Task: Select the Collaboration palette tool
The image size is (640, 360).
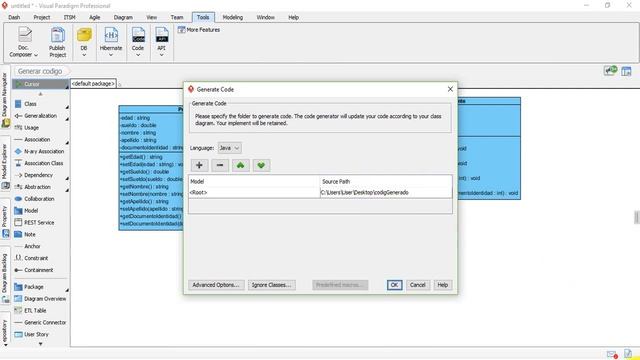Action: pos(39,199)
